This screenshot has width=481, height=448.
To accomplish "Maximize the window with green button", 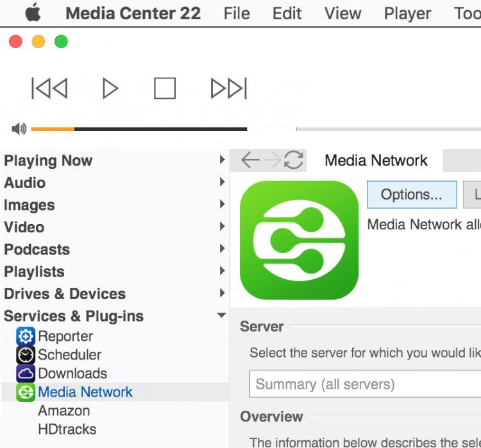I will 61,42.
